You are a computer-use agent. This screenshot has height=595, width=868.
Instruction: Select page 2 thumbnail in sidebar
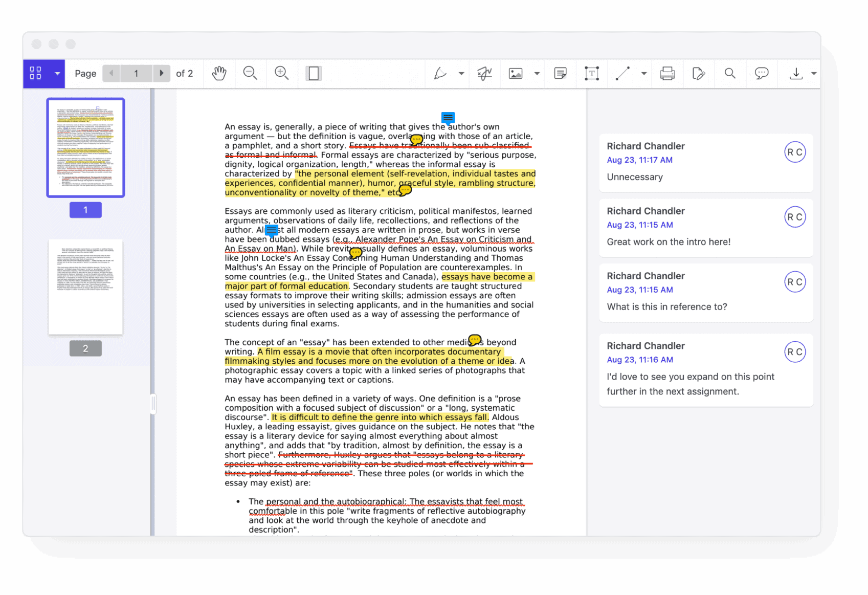click(85, 287)
